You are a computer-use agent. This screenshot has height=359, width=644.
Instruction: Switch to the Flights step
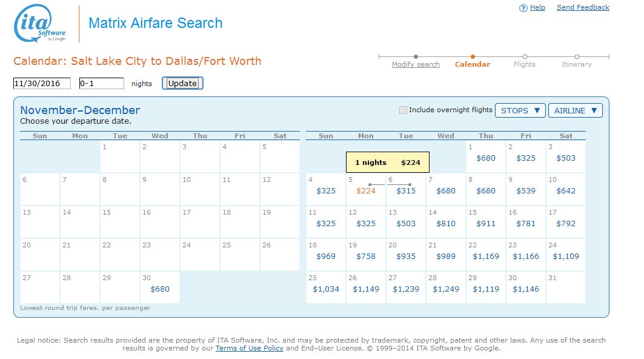coord(524,64)
